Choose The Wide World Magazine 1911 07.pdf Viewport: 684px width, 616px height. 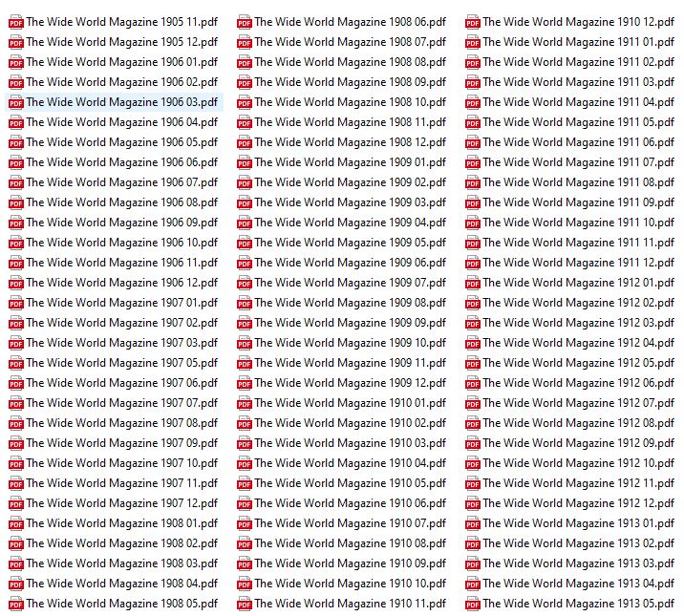tap(578, 161)
